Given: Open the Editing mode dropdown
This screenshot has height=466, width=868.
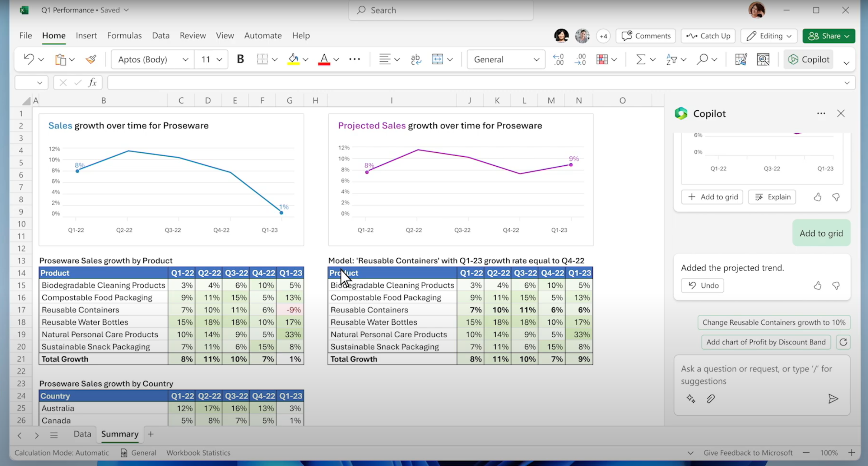Looking at the screenshot, I should (769, 36).
